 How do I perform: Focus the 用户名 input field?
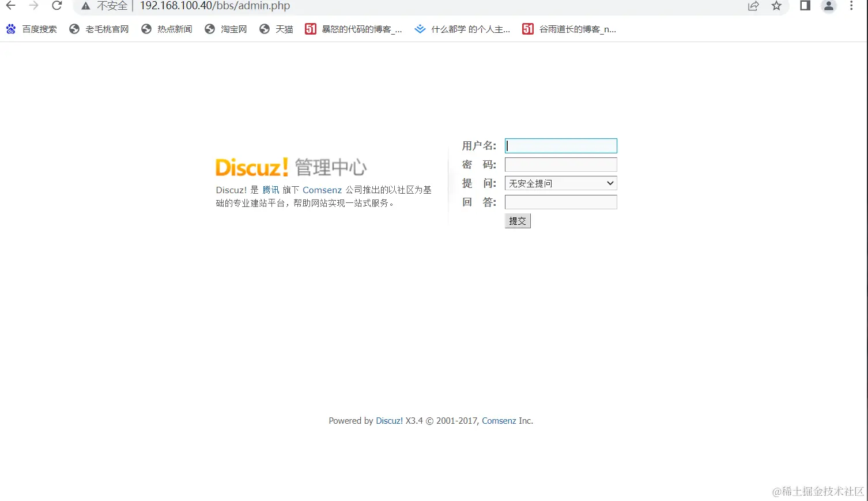tap(561, 146)
